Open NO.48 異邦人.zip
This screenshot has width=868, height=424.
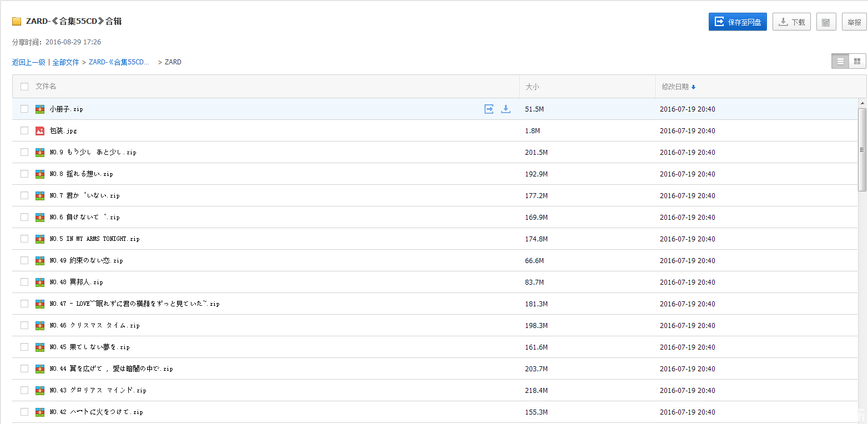click(76, 282)
